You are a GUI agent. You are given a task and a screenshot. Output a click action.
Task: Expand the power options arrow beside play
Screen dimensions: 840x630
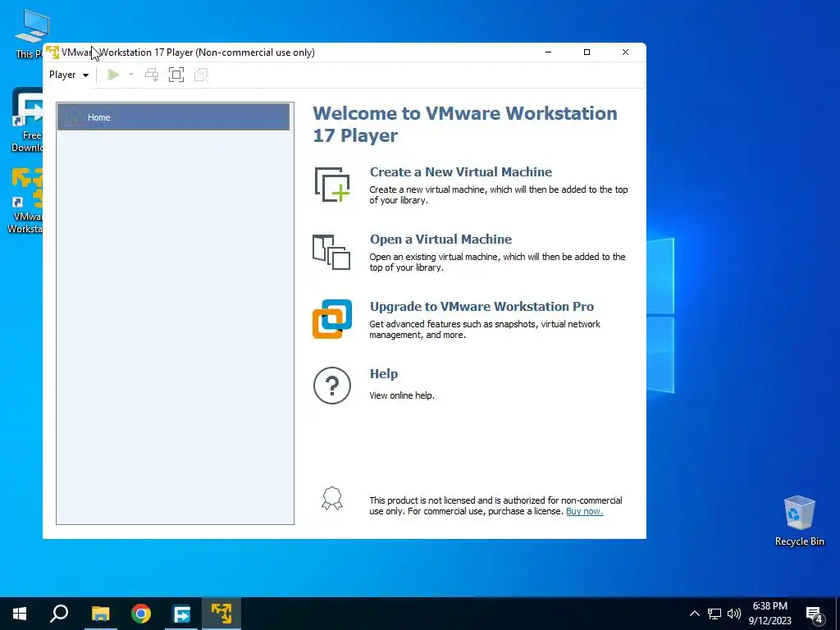[130, 75]
